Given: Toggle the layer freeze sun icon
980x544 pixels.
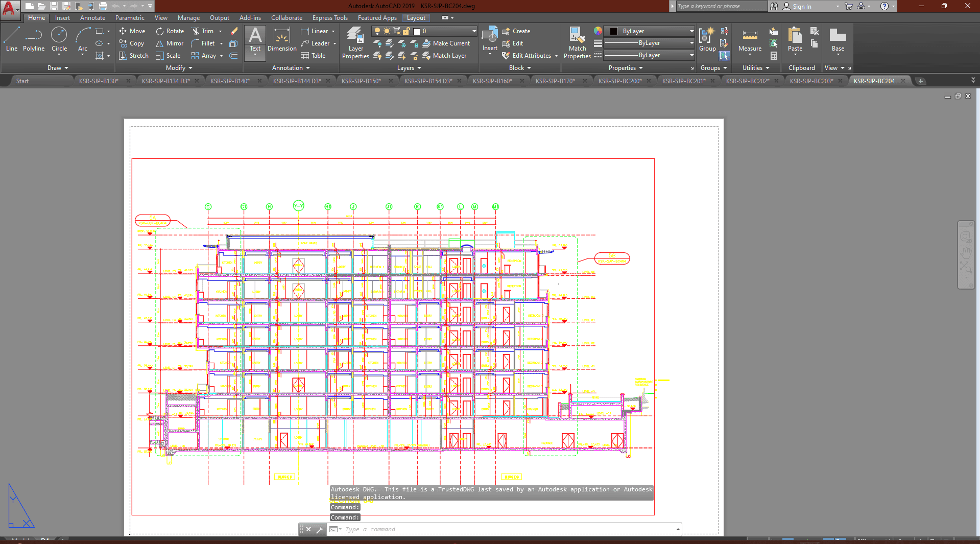Looking at the screenshot, I should [387, 31].
